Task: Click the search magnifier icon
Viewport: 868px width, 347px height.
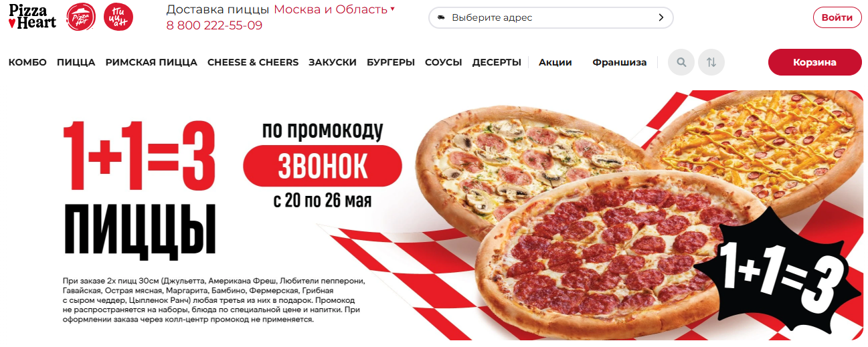Action: tap(681, 62)
